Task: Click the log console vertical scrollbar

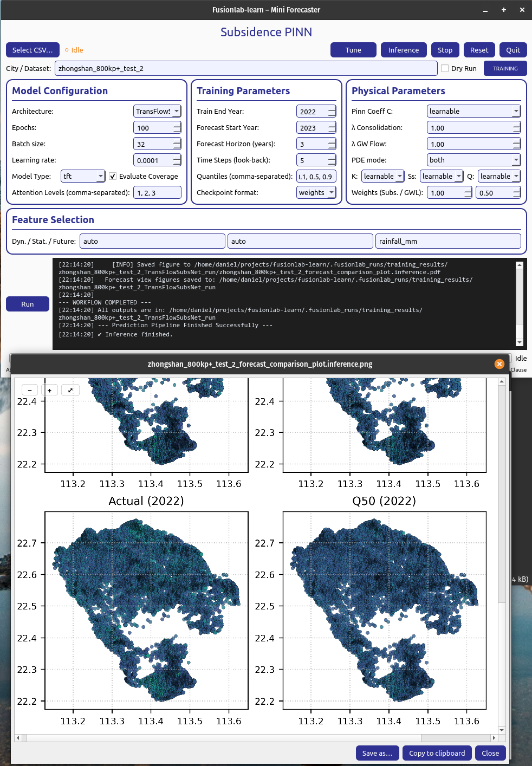Action: coord(520,303)
